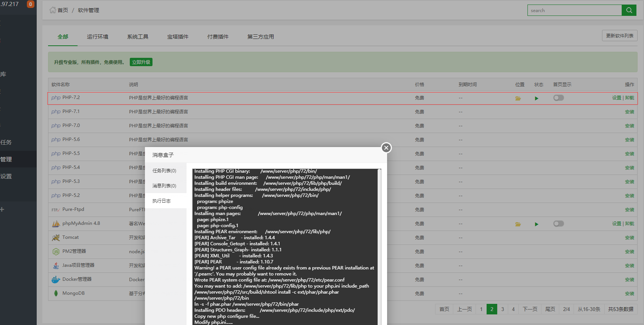Click the PM2 manager icon
The width and height of the screenshot is (644, 325).
pos(56,252)
